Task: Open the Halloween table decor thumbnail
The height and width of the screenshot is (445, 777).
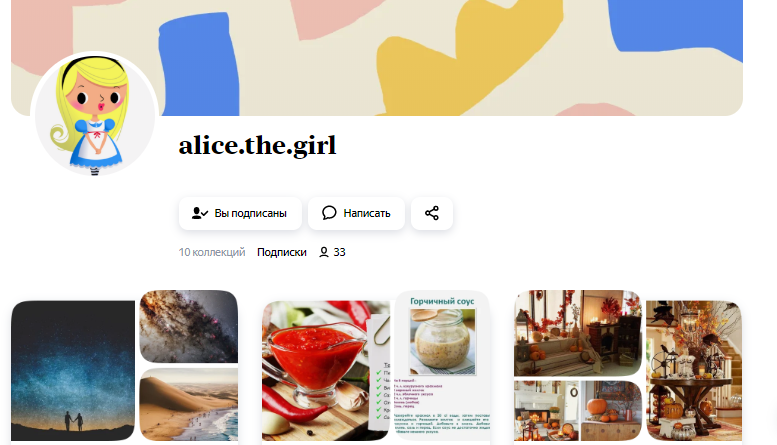Action: click(694, 370)
